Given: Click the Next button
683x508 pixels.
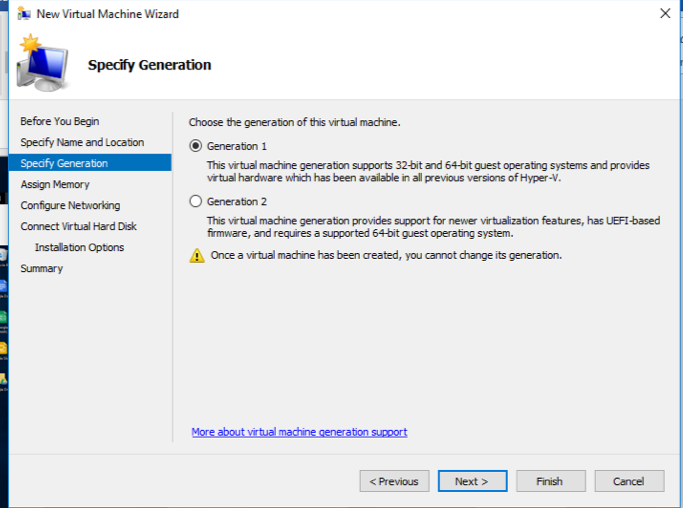Looking at the screenshot, I should (472, 481).
